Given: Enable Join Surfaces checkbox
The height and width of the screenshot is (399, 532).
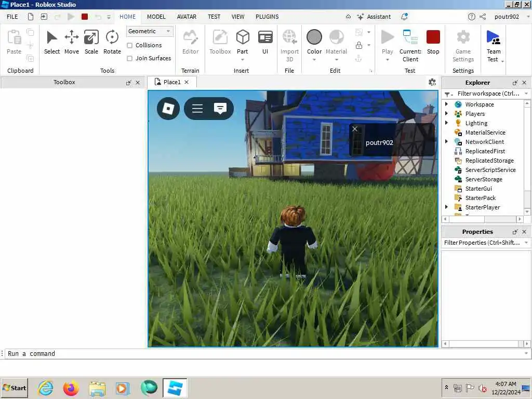Looking at the screenshot, I should pyautogui.click(x=129, y=58).
